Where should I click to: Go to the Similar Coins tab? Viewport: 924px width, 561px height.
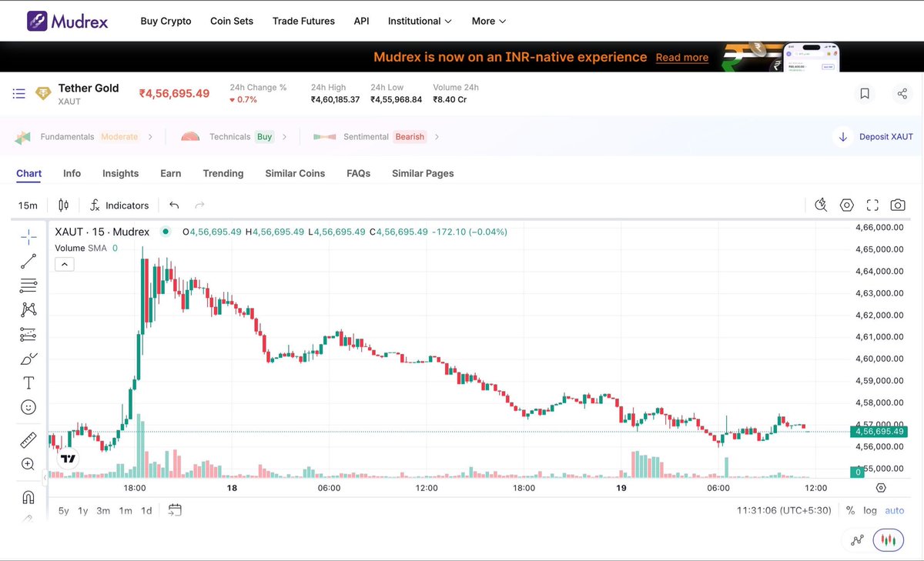[x=295, y=173]
